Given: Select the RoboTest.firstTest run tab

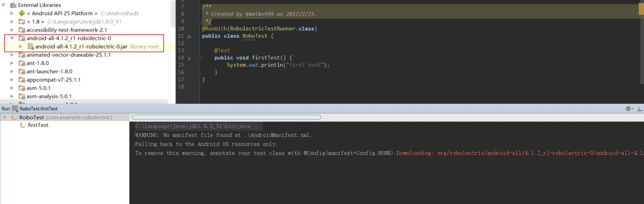Looking at the screenshot, I should pos(35,109).
